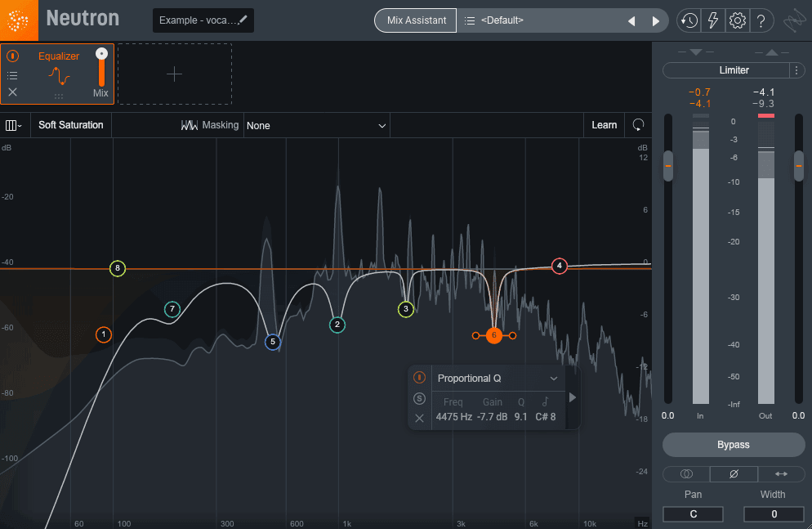Collapse the input meter down-arrow
The width and height of the screenshot is (812, 529).
point(696,52)
